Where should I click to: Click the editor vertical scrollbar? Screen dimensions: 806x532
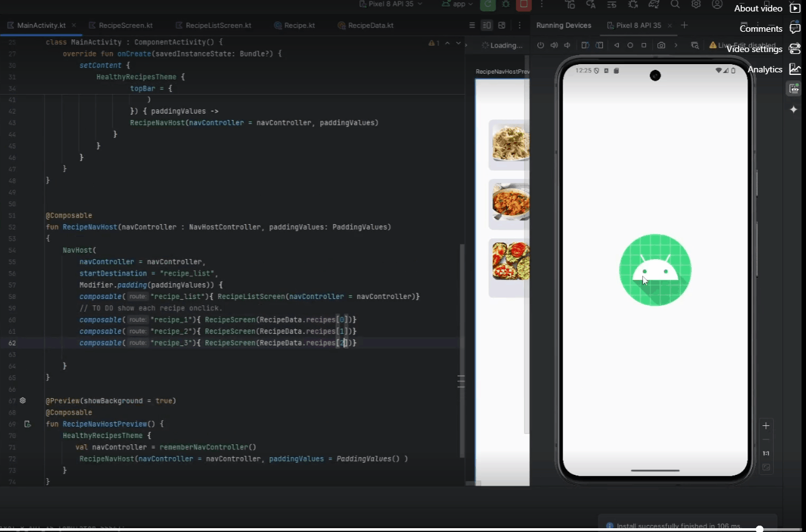(x=462, y=351)
